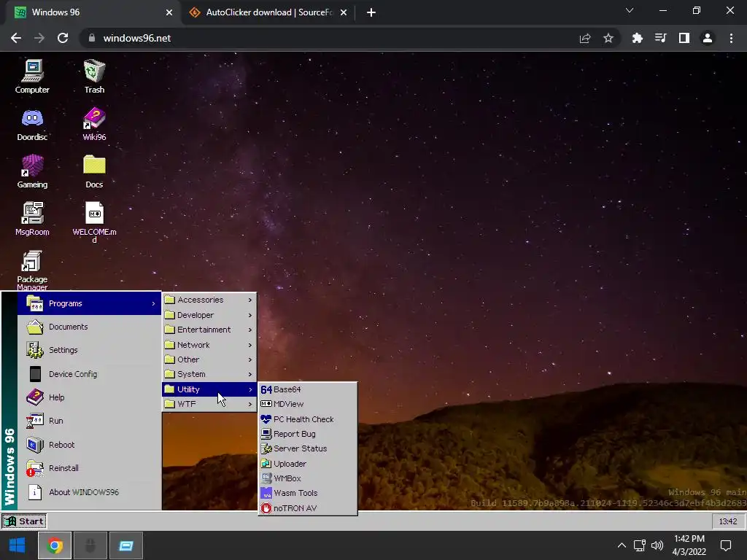The height and width of the screenshot is (560, 747).
Task: Open the Wiki96 book icon
Action: click(x=94, y=124)
